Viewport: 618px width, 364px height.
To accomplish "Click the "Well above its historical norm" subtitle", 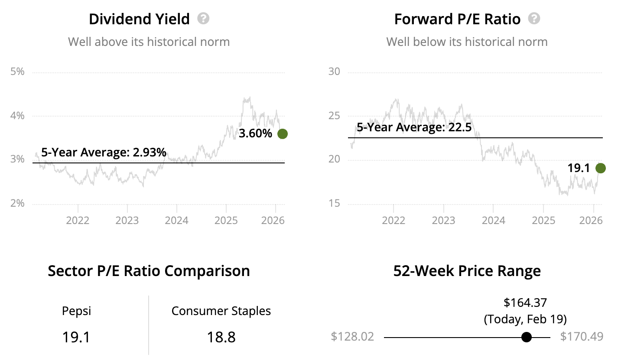I will (x=149, y=42).
